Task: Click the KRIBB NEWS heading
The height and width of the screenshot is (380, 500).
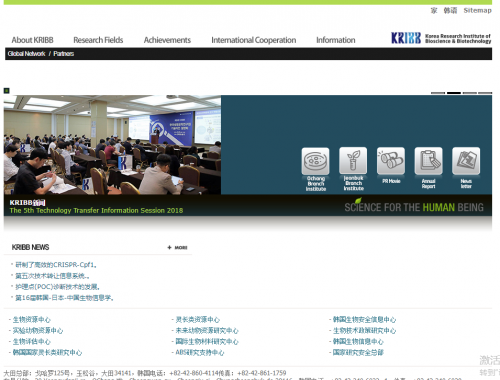Action: point(30,247)
